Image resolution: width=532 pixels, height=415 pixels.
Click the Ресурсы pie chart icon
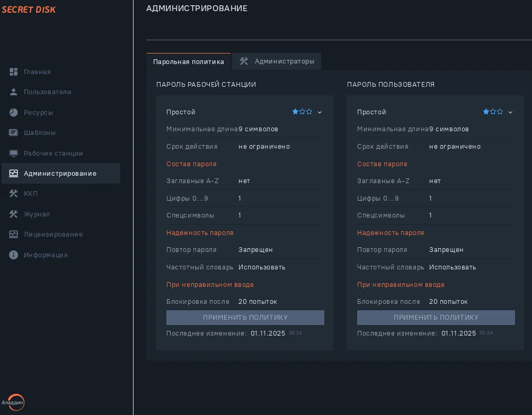pyautogui.click(x=13, y=113)
